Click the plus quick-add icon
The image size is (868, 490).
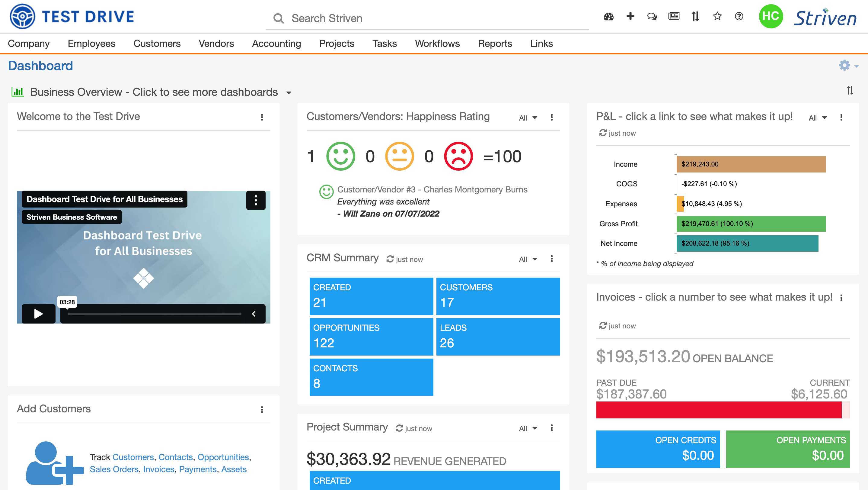(x=630, y=17)
